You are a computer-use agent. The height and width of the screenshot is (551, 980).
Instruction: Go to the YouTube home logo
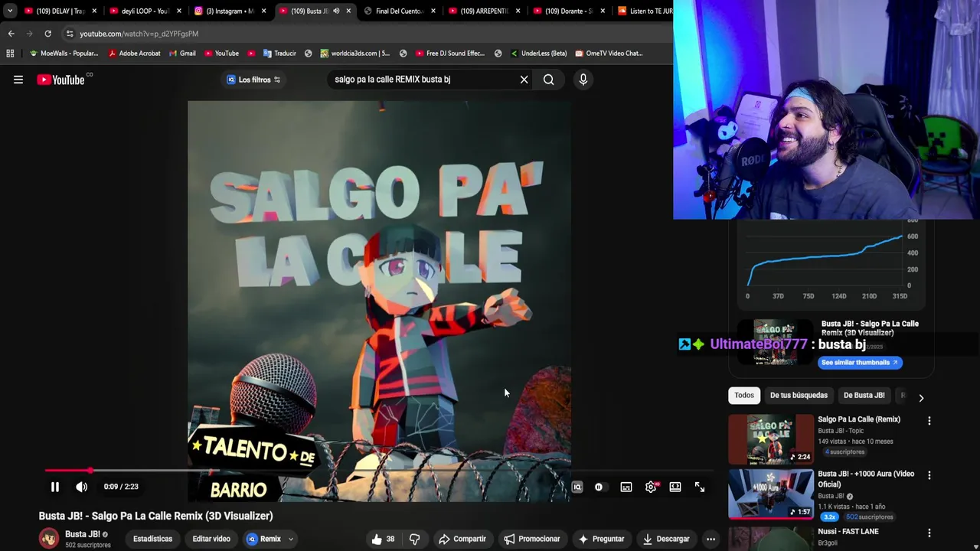[x=60, y=80]
